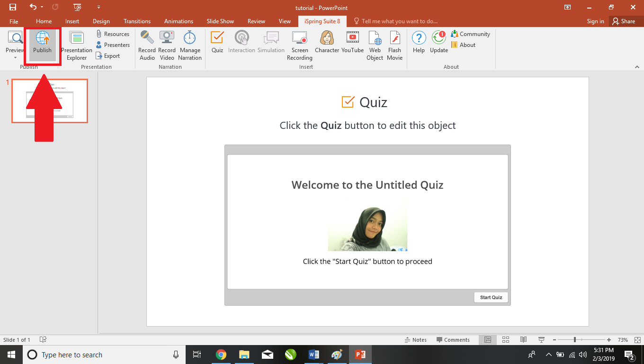Toggle the Notes pane

tap(416, 339)
